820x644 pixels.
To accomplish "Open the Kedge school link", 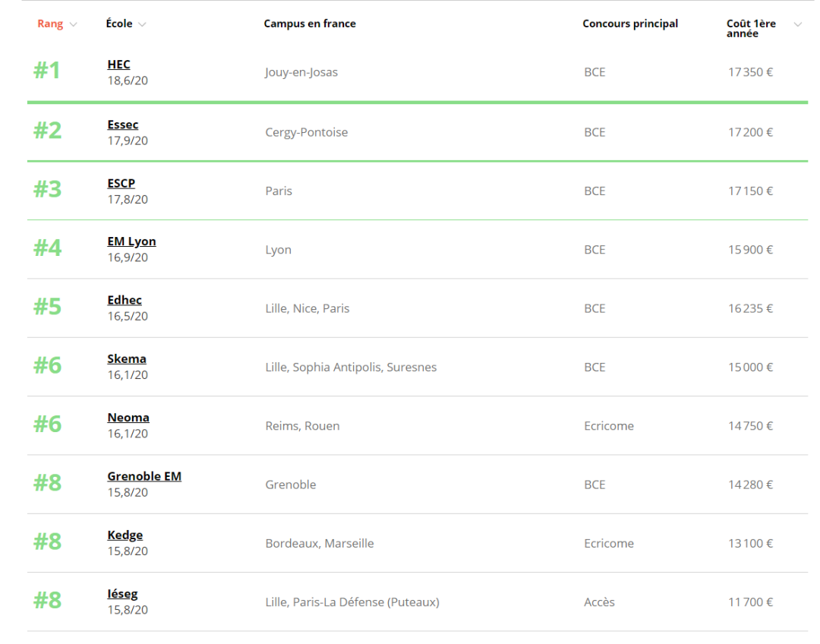I will tap(125, 535).
